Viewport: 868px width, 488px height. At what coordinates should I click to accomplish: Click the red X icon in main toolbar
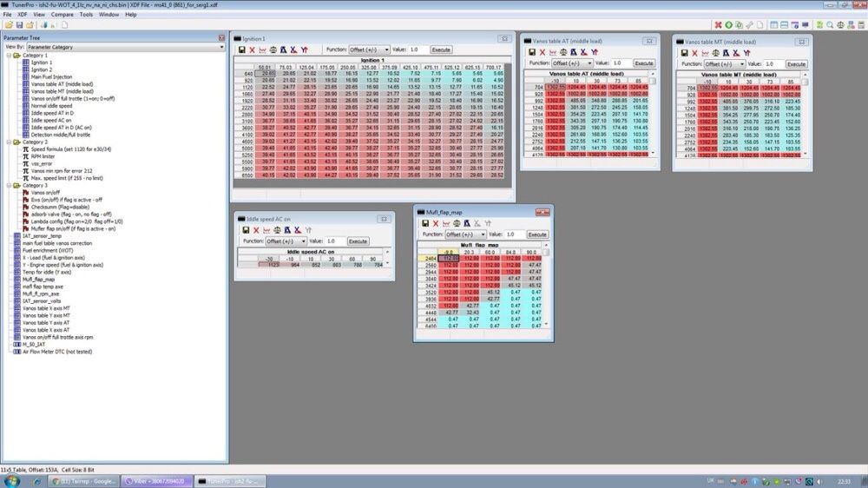[x=718, y=25]
